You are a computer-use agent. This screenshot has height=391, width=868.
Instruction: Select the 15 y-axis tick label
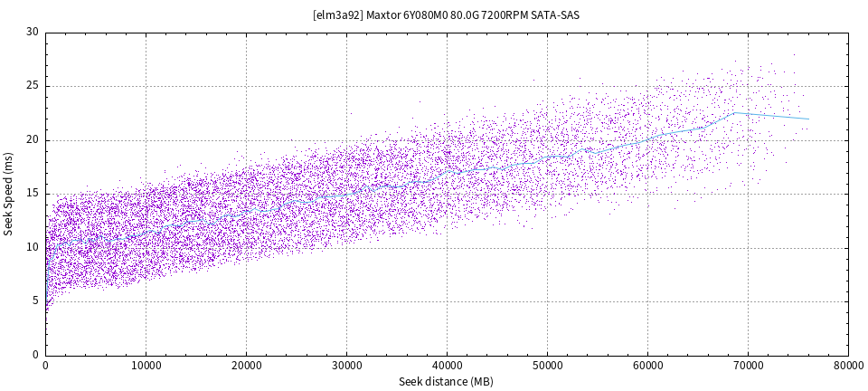tap(33, 194)
